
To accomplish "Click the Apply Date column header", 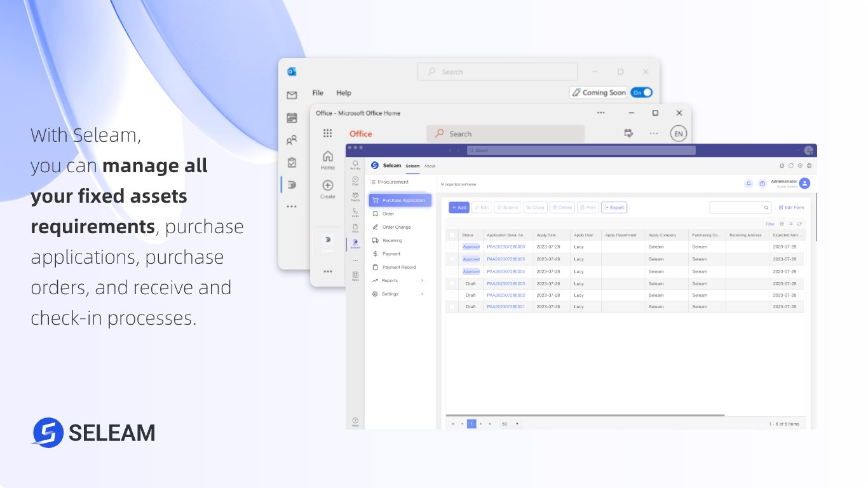I will (x=552, y=235).
